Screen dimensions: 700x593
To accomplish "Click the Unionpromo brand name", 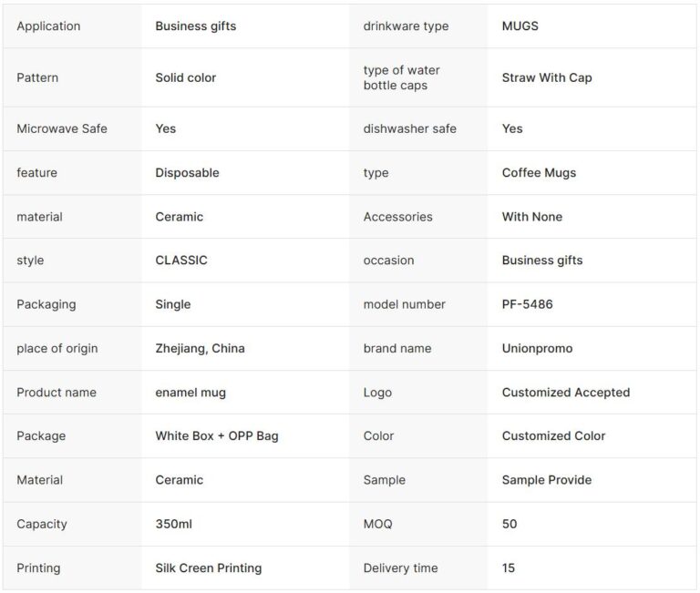I will tap(538, 348).
